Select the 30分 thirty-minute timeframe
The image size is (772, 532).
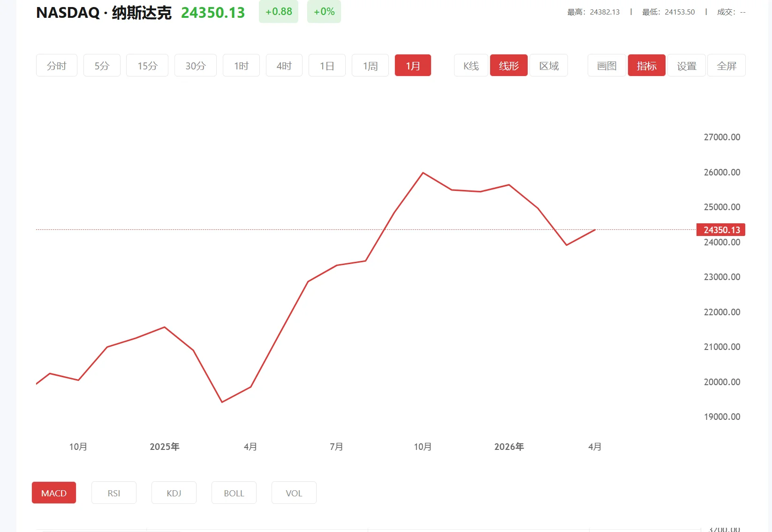pyautogui.click(x=195, y=65)
